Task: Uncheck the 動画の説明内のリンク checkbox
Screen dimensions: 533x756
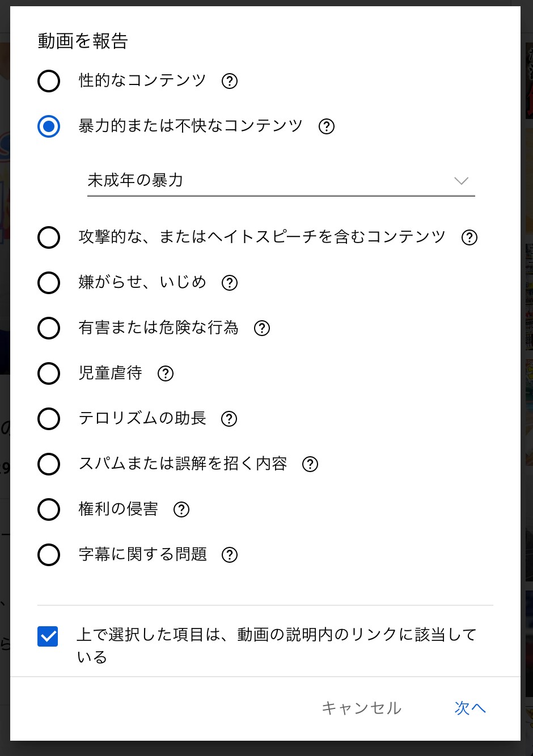Action: click(48, 636)
